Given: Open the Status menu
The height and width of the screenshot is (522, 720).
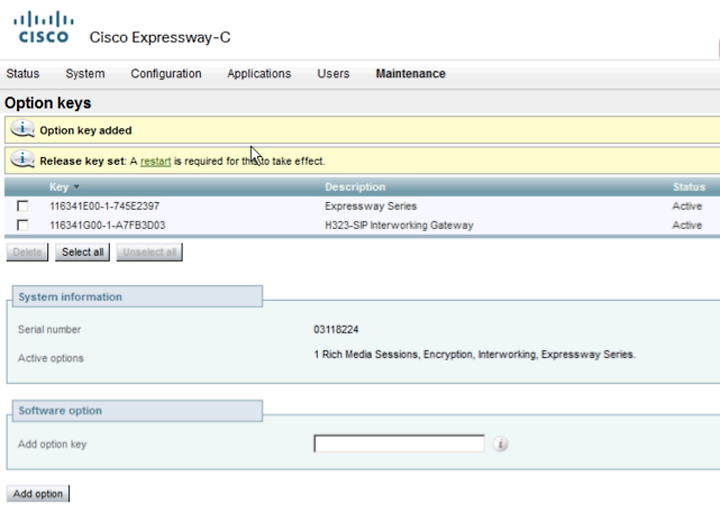Looking at the screenshot, I should coord(22,73).
